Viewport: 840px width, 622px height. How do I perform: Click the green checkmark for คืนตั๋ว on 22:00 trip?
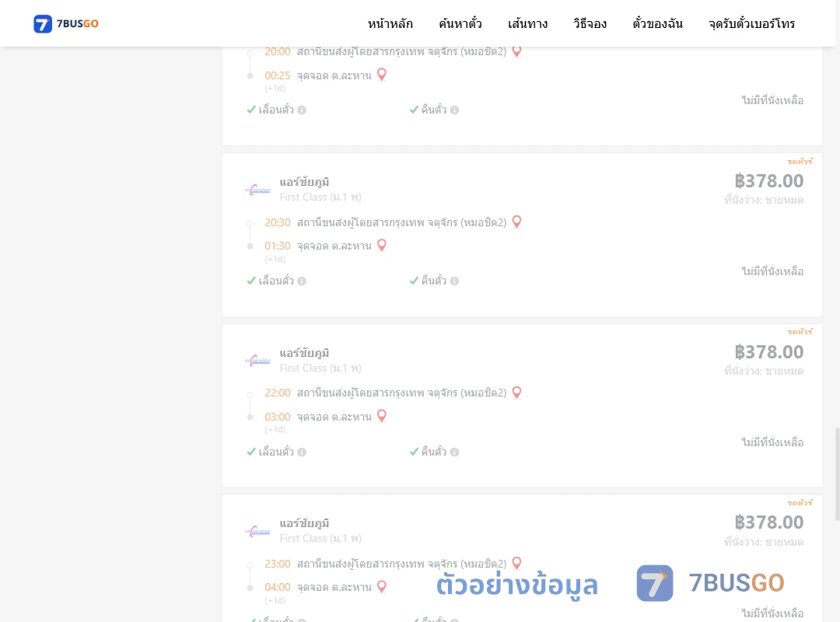[x=414, y=452]
